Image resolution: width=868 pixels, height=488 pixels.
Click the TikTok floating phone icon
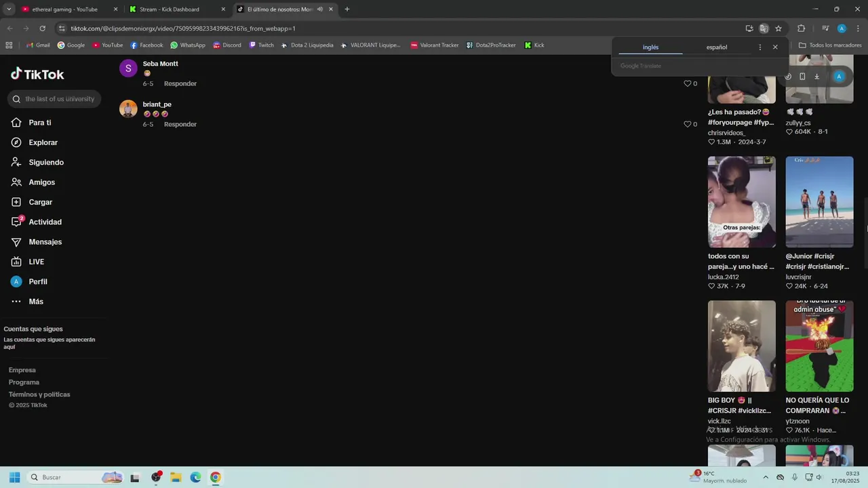tap(802, 77)
